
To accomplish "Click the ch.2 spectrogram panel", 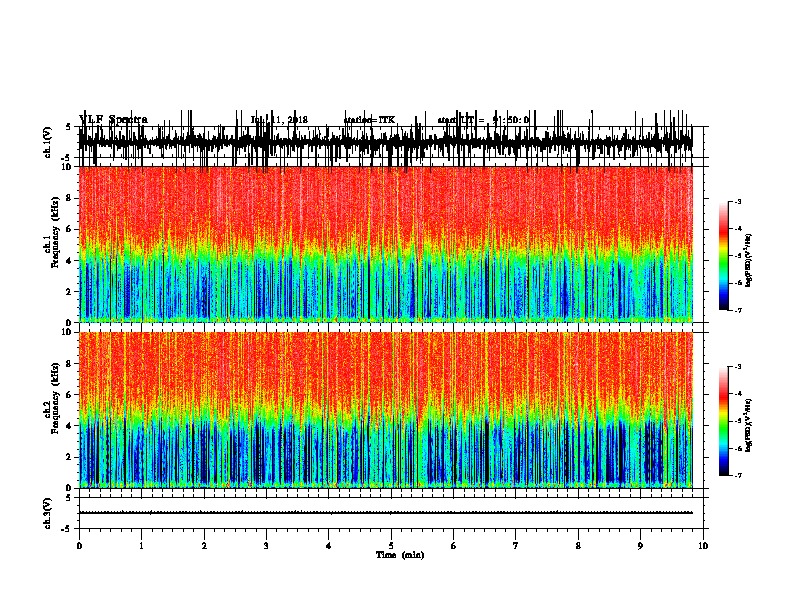I will tap(386, 410).
